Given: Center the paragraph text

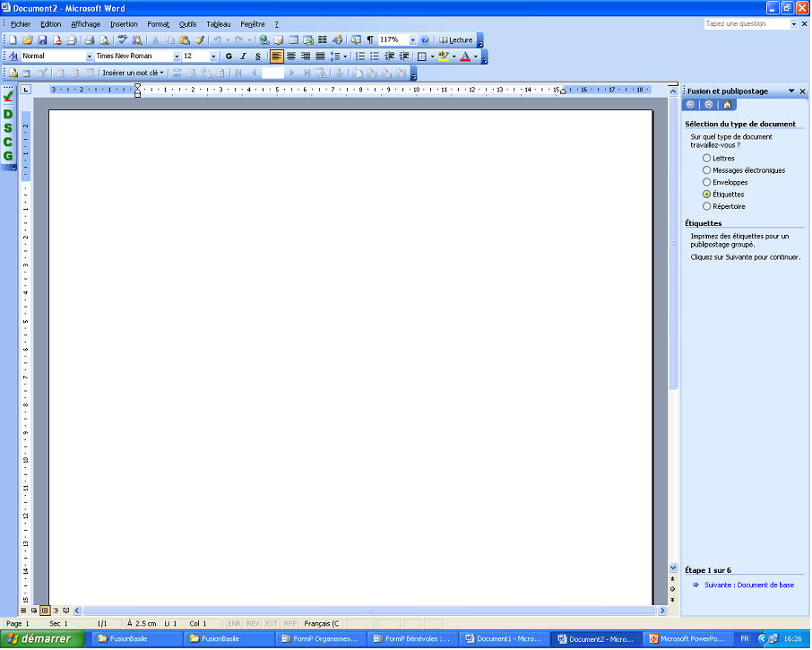Looking at the screenshot, I should pos(291,56).
